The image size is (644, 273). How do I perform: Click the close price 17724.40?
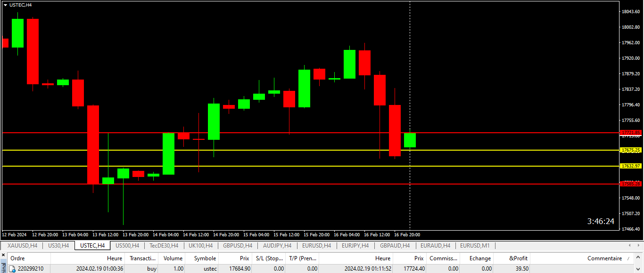414,269
